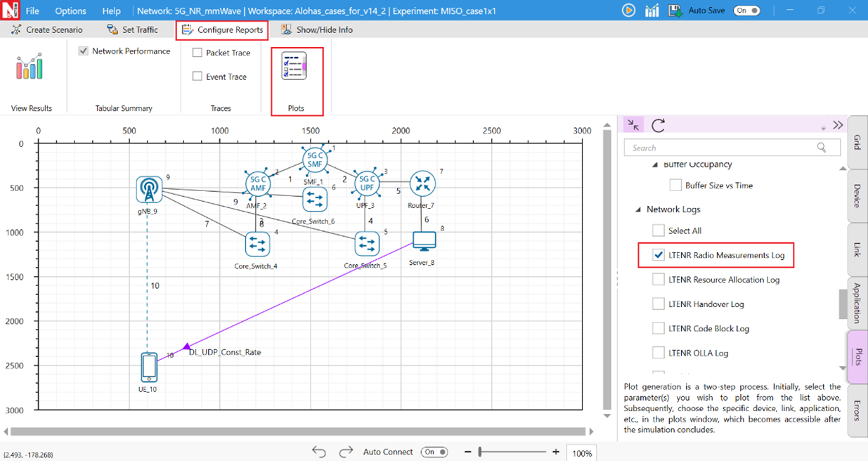Screen dimensions: 868x461
Task: Click the Set Traffic button
Action: [x=132, y=30]
